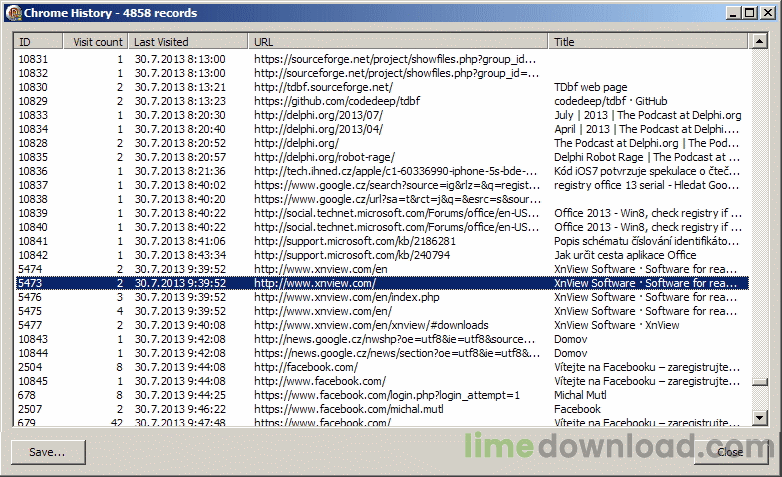Select row with ID 10840
782x477 pixels.
(382, 227)
